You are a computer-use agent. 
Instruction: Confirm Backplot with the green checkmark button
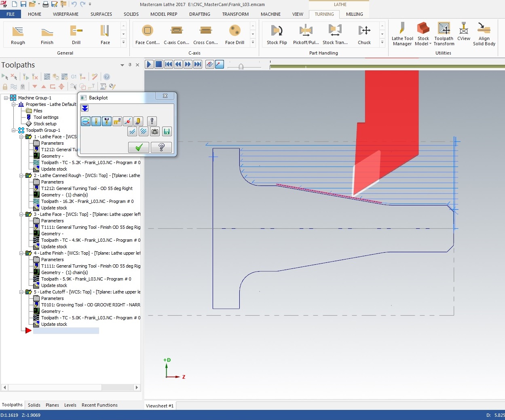(139, 148)
